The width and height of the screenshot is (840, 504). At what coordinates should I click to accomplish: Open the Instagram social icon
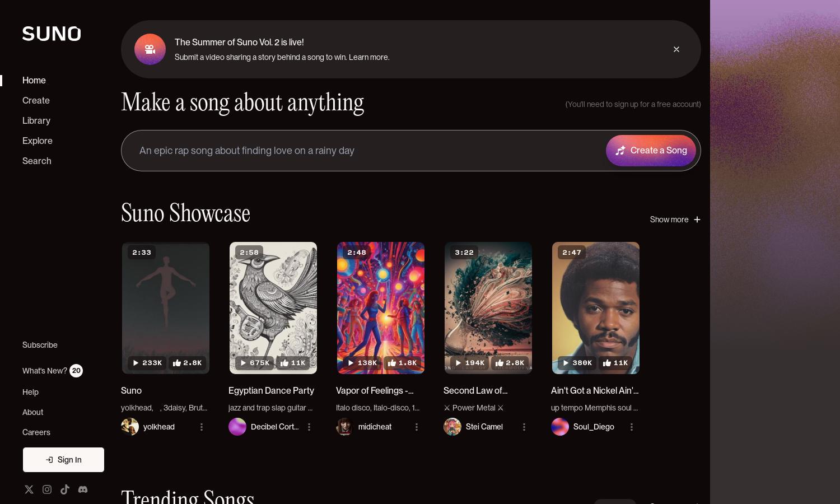[x=47, y=489]
